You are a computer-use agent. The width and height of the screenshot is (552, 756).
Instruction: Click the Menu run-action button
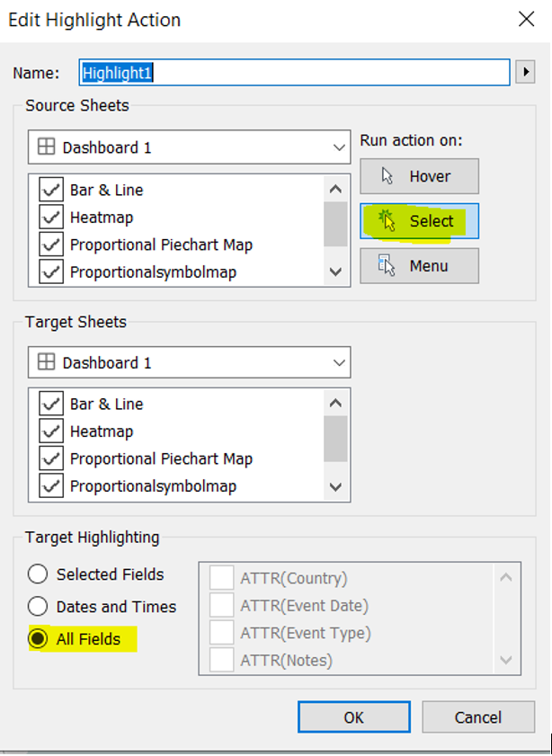(419, 266)
